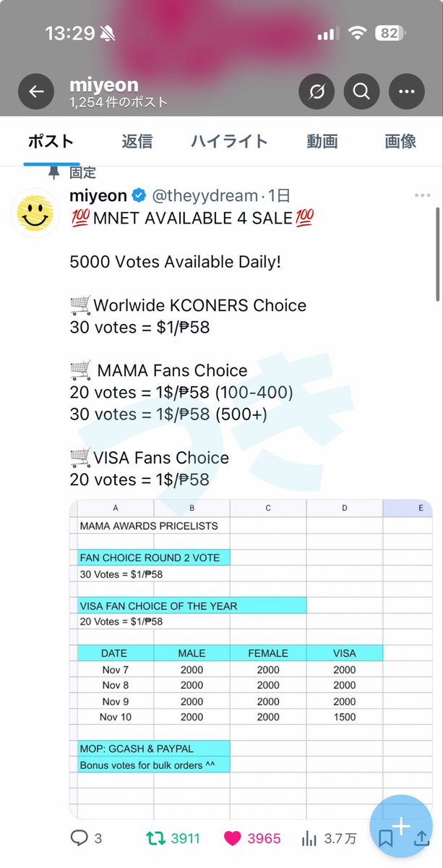Tap the smiley face profile avatar
This screenshot has height=868, width=443.
[35, 213]
